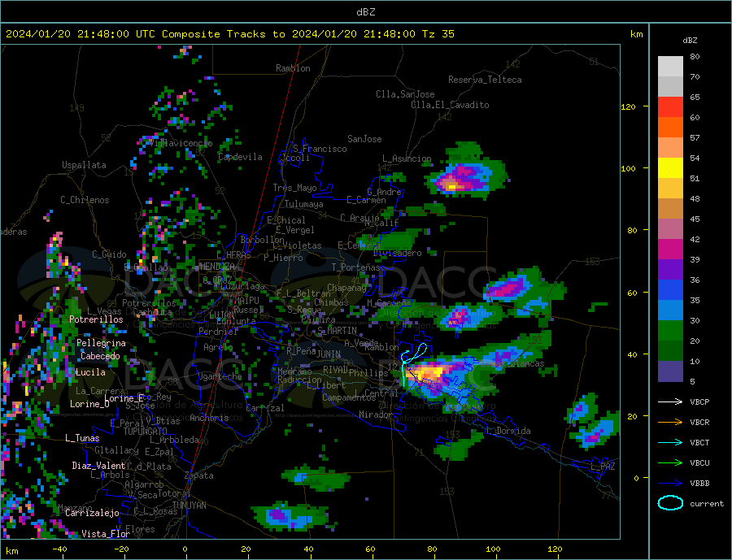Click the white VBCP arrow in legend
The width and height of the screenshot is (732, 560).
click(670, 402)
